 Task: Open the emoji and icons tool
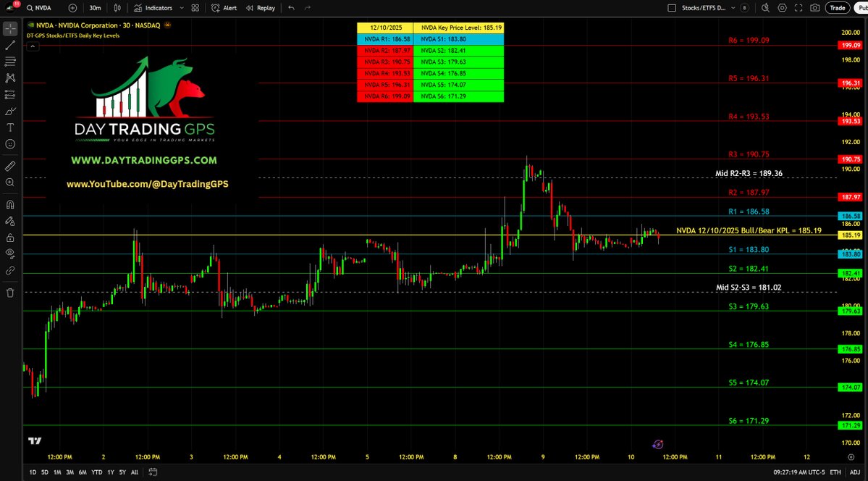10,144
